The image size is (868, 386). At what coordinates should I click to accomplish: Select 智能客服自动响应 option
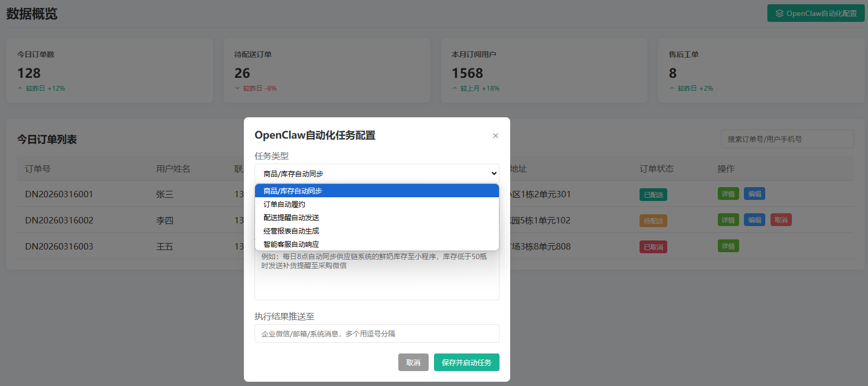coord(376,244)
